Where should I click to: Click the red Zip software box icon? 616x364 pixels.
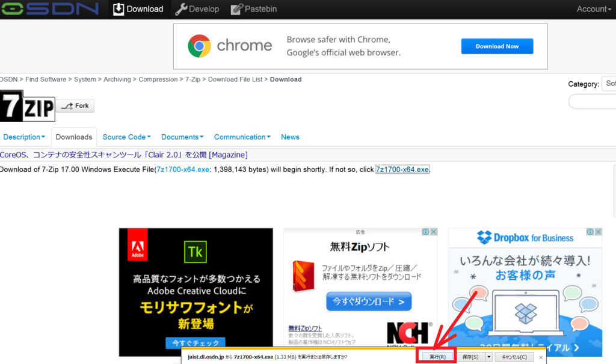click(x=303, y=276)
